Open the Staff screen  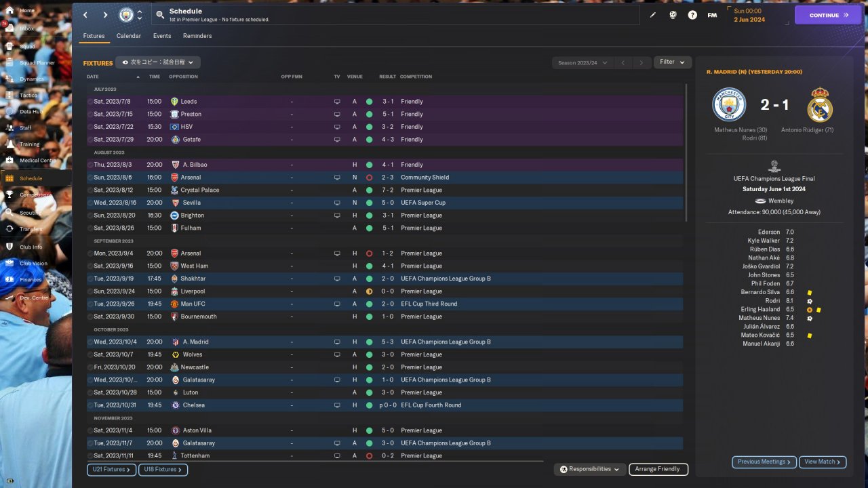(x=25, y=128)
